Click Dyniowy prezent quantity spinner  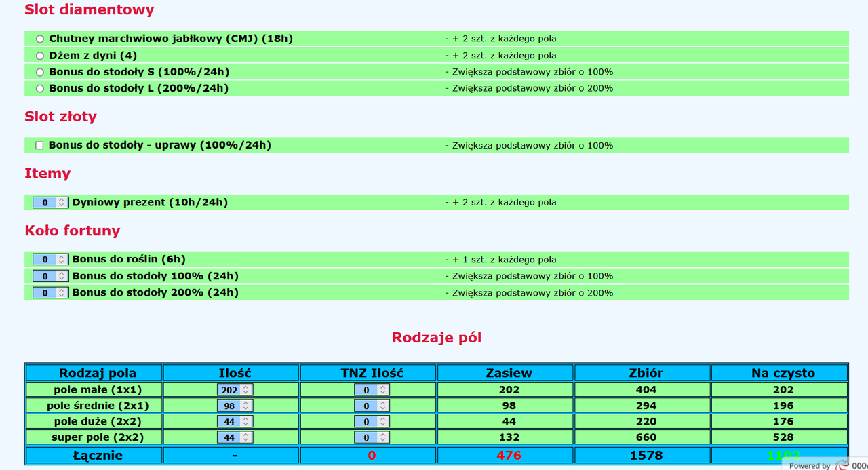62,202
